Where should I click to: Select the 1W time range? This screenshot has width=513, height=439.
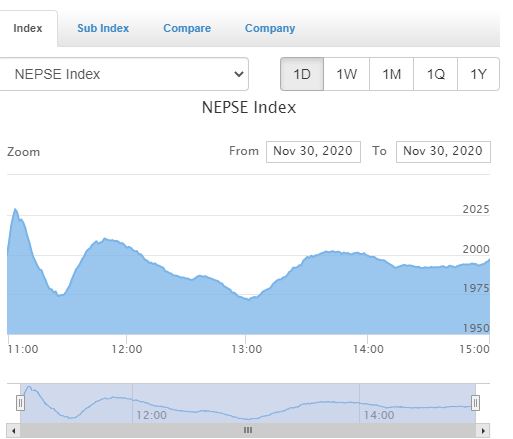(x=347, y=74)
